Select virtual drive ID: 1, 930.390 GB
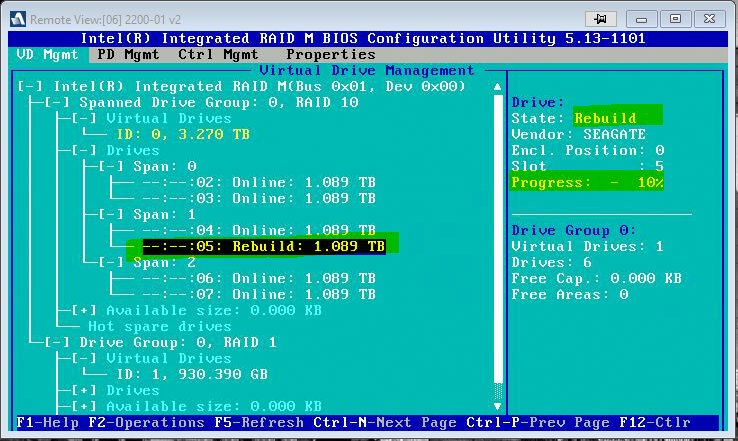 click(x=192, y=375)
